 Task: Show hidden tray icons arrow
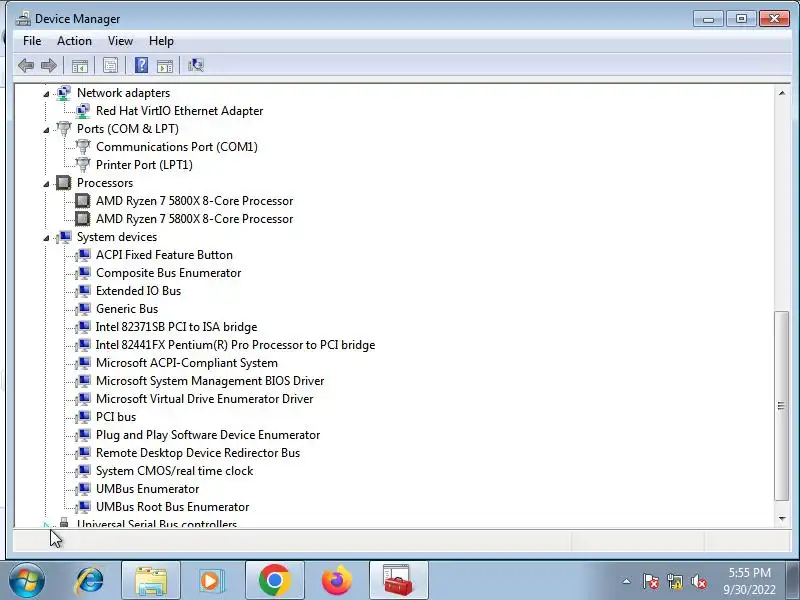tap(627, 581)
